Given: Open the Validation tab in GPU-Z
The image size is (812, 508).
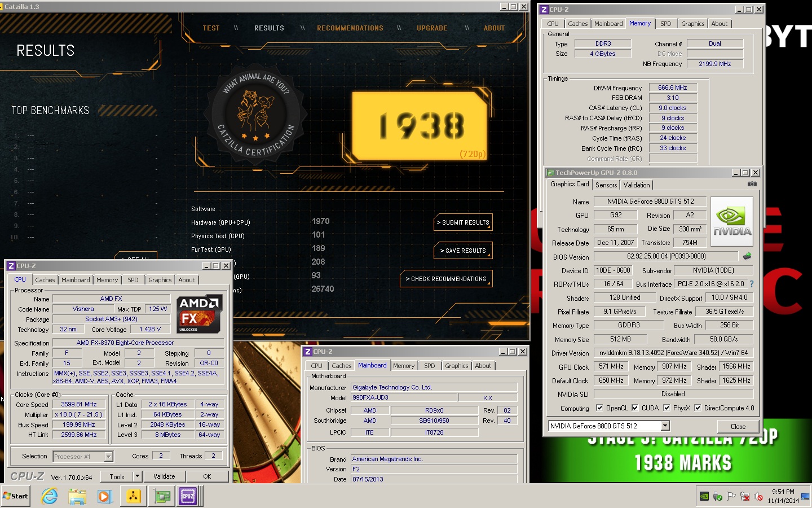Looking at the screenshot, I should (x=637, y=185).
